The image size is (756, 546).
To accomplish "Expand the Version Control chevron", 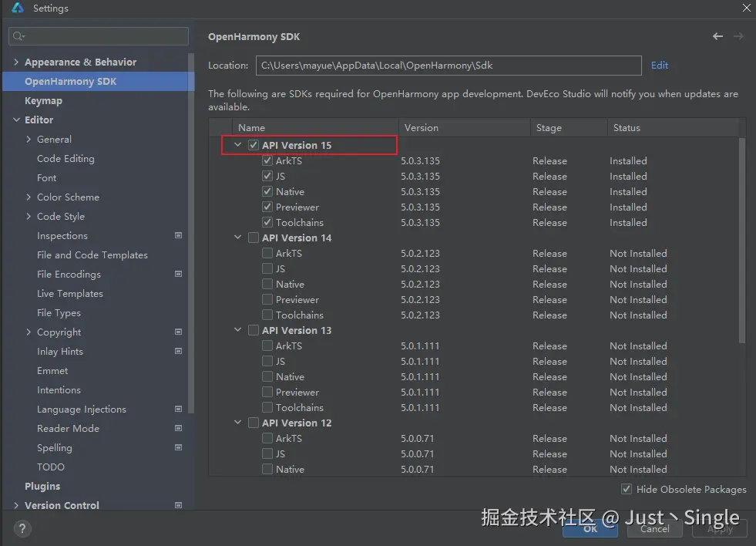I will (16, 505).
